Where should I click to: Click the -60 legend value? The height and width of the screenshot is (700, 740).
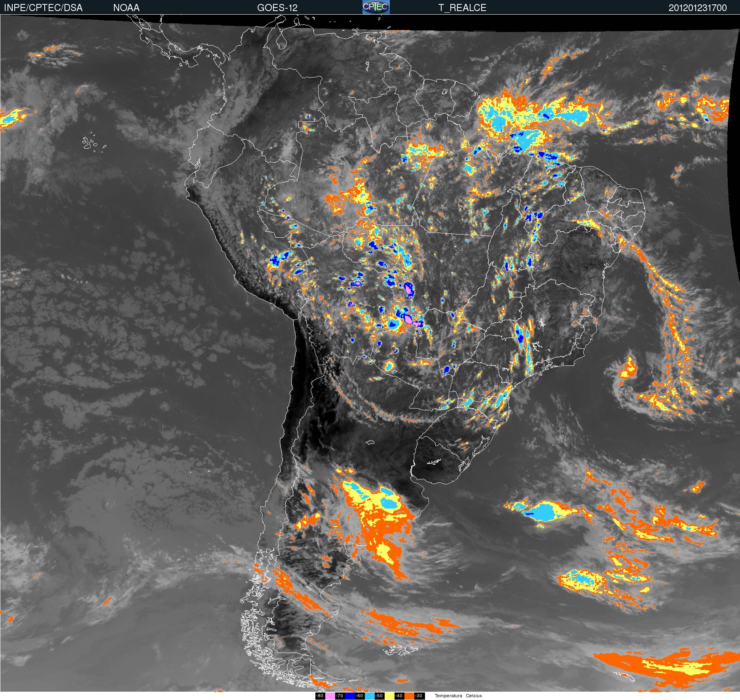(x=359, y=696)
